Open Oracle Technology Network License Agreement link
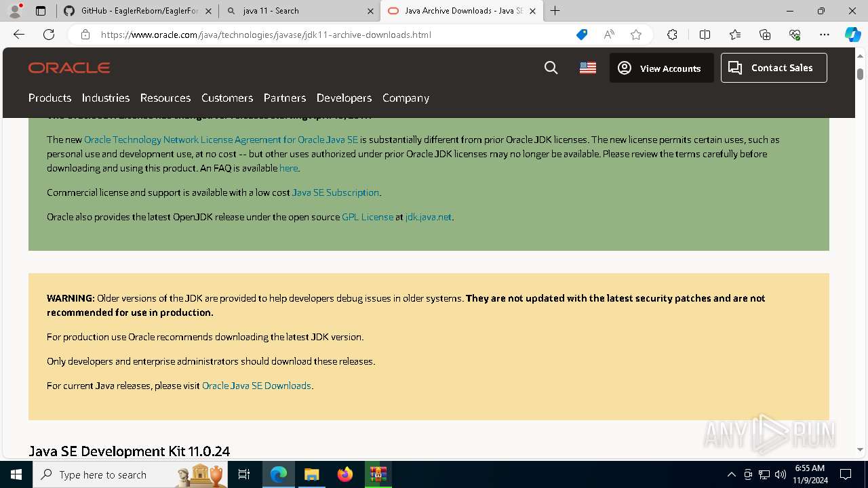Image resolution: width=868 pixels, height=488 pixels. (x=221, y=140)
